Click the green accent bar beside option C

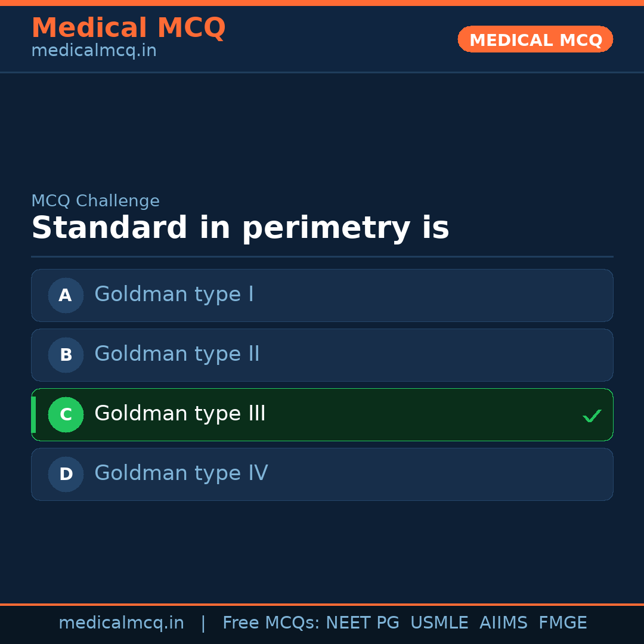[34, 414]
